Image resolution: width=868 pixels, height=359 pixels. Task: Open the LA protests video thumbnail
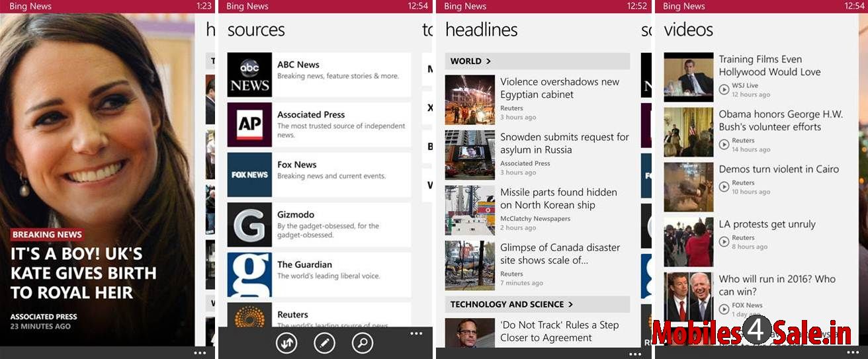[x=689, y=243]
